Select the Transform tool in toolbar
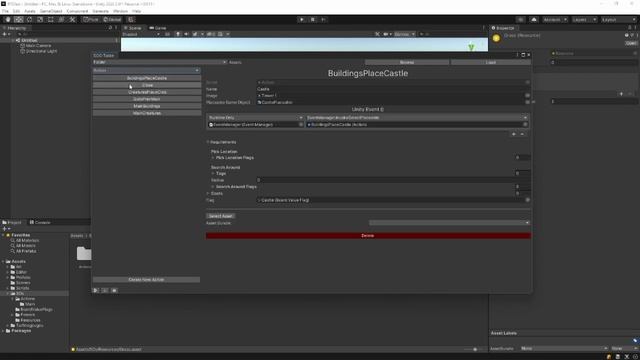The image size is (640, 360). pos(61,20)
